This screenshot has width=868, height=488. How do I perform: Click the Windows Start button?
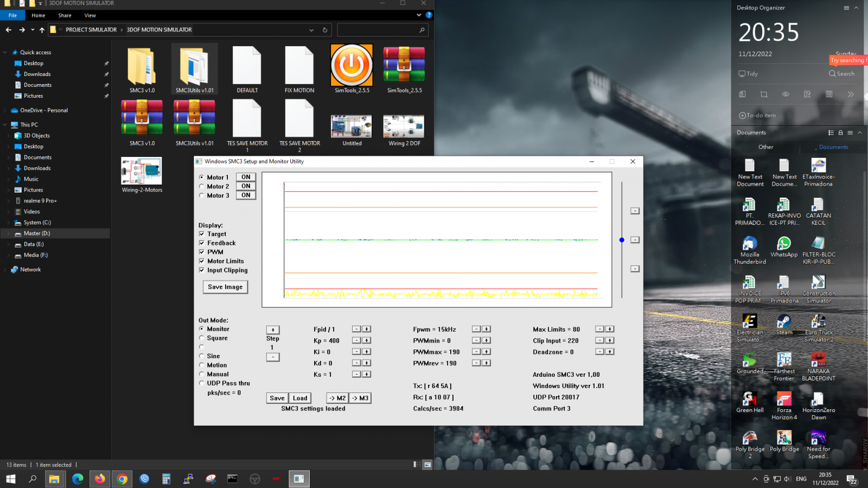[10, 479]
